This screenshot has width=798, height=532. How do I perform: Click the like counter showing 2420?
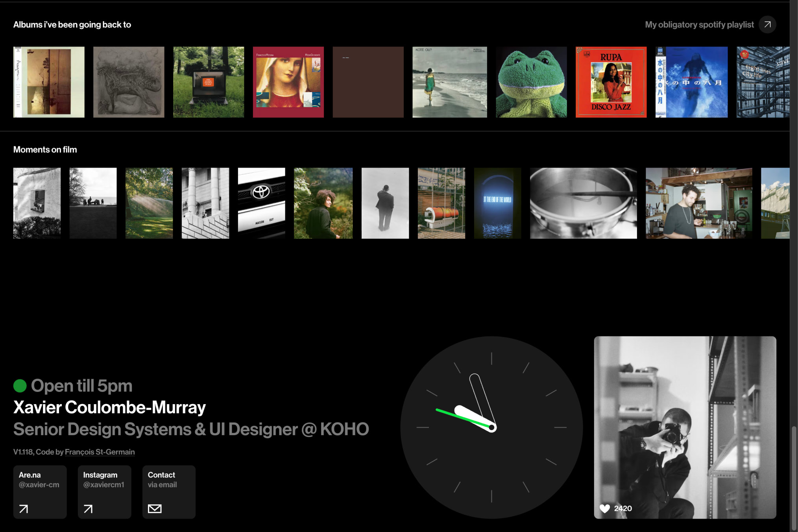pos(622,508)
